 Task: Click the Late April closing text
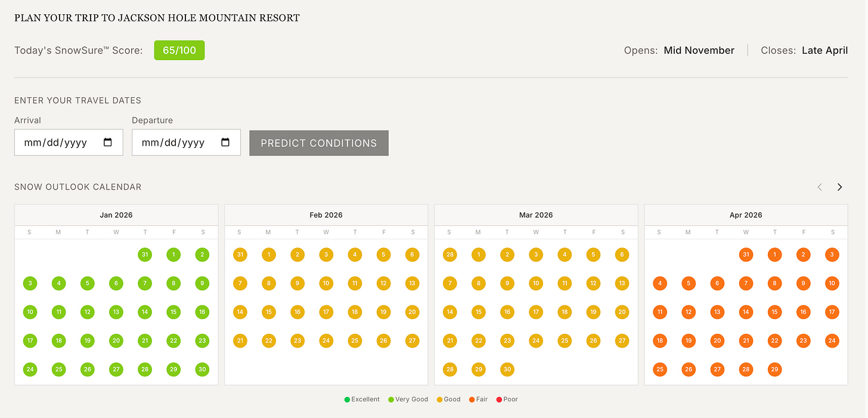coord(825,51)
